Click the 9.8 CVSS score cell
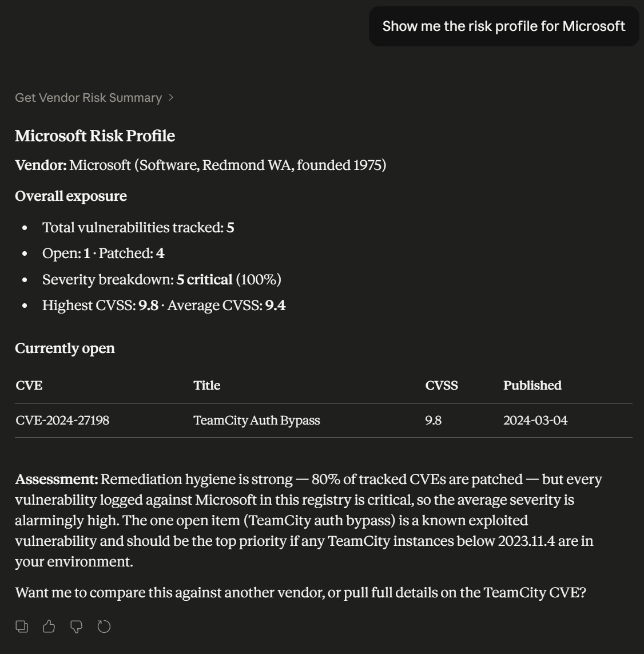Viewport: 644px width, 654px height. pyautogui.click(x=432, y=420)
